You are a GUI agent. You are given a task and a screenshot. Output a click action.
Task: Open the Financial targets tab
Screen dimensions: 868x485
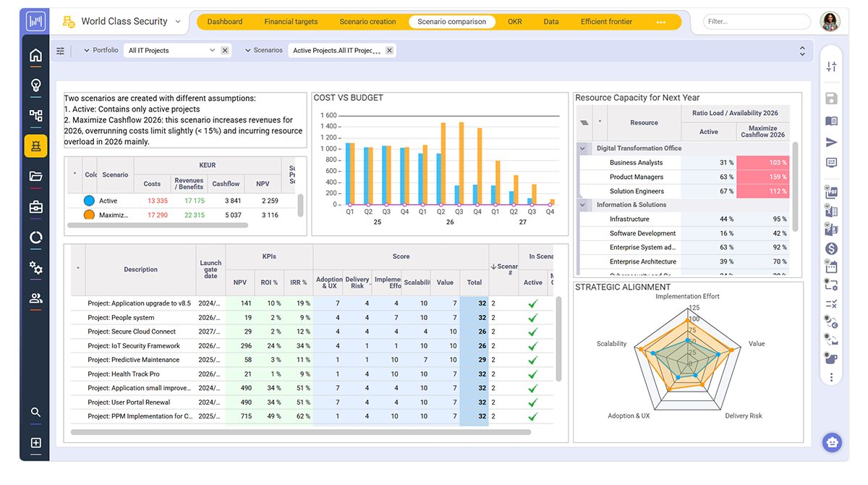point(291,22)
